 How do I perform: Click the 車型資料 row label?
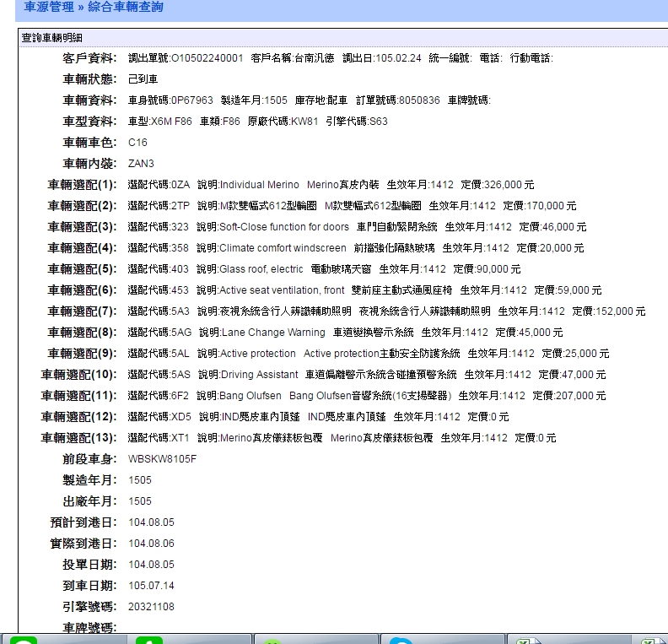tap(89, 122)
